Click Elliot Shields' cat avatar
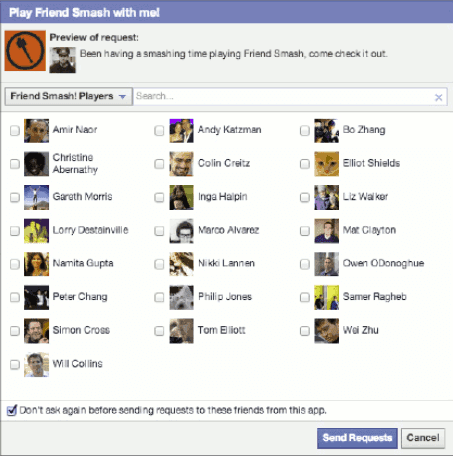453x456 pixels. [x=326, y=164]
